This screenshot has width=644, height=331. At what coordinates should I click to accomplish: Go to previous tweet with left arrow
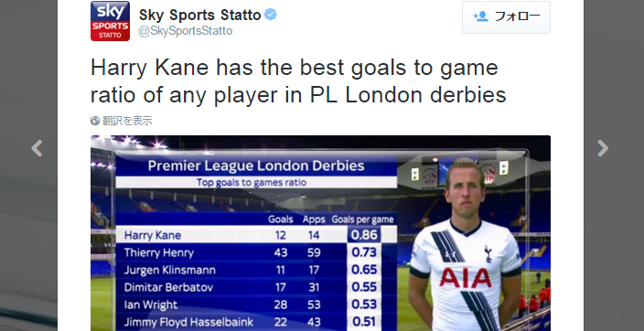coord(37,148)
